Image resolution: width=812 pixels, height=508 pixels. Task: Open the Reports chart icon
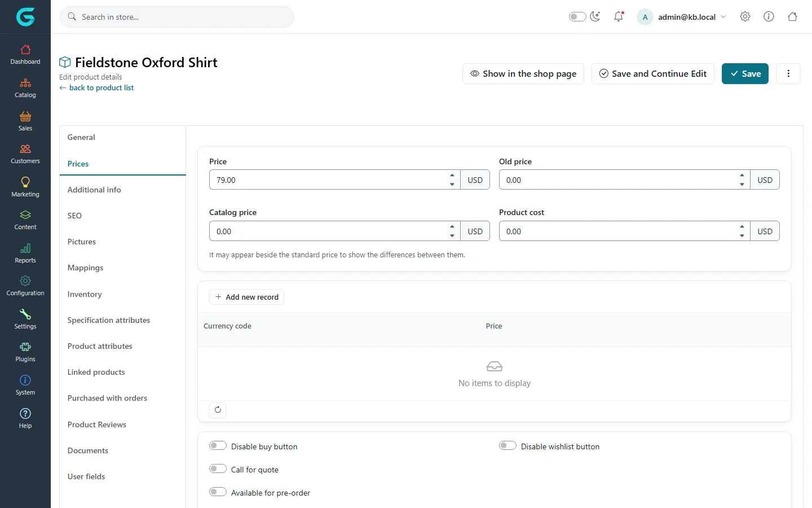(x=25, y=248)
